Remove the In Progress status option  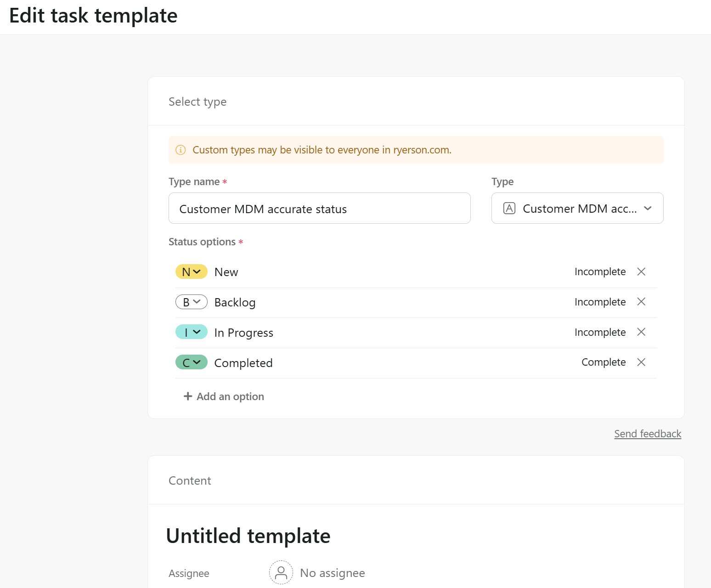(x=641, y=332)
